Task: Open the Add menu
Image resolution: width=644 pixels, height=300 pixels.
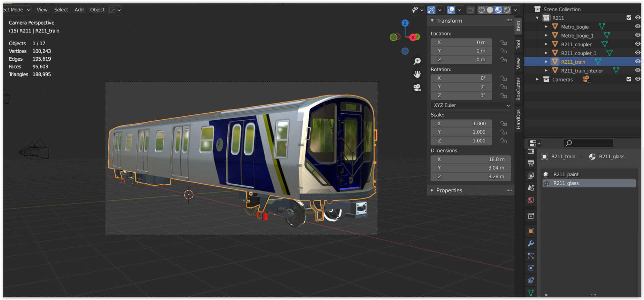Action: (79, 10)
